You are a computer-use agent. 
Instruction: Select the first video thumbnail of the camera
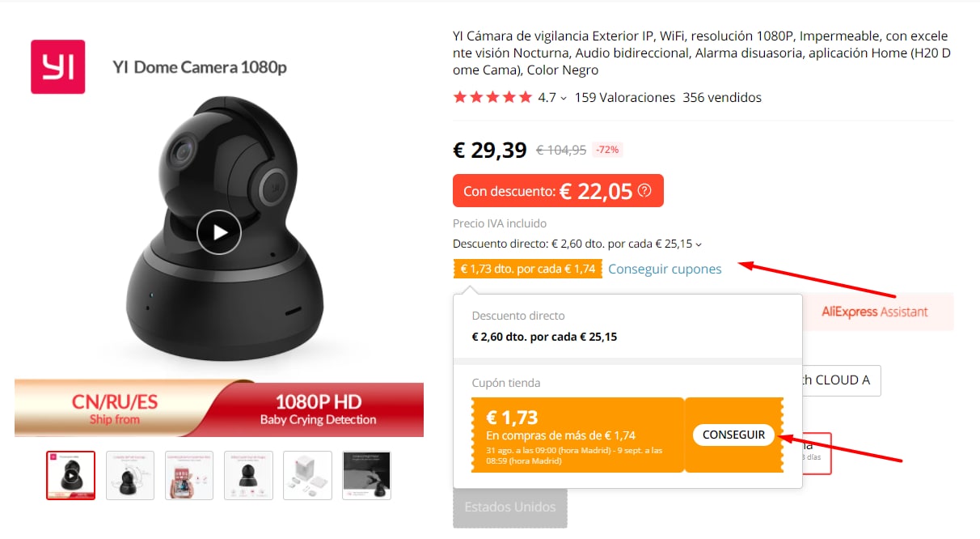(x=71, y=475)
